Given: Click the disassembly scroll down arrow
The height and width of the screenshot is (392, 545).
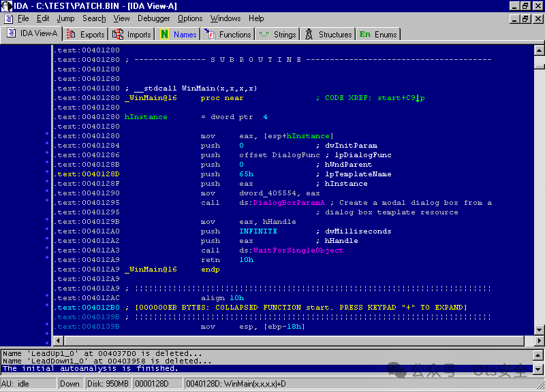Looking at the screenshot, I should point(539,330).
